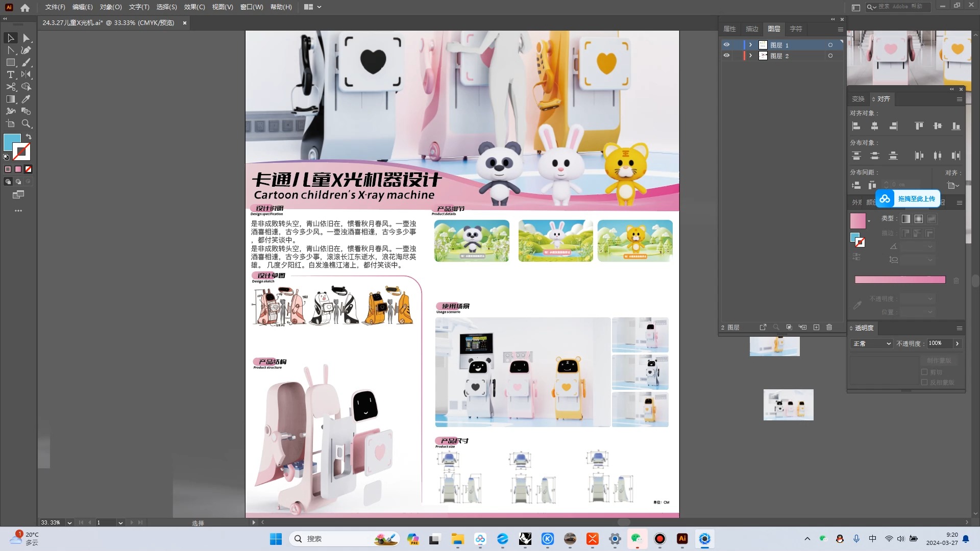Expand 图层 2 layer contents
The image size is (980, 551).
coord(750,56)
